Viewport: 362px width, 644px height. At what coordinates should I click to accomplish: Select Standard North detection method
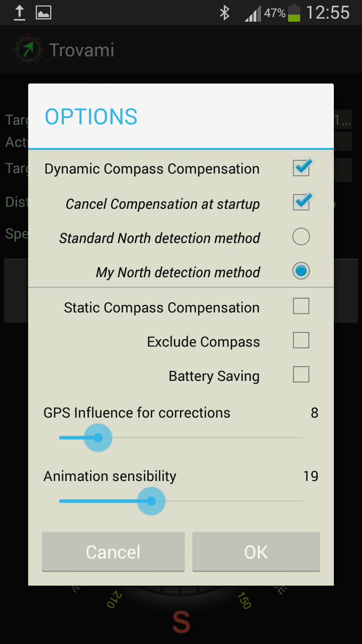click(x=301, y=236)
